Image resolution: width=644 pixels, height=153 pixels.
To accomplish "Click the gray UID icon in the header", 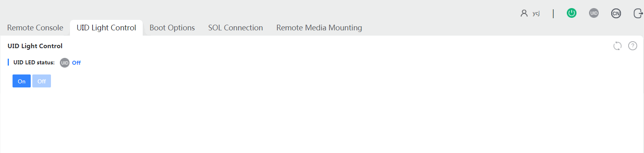I will coord(594,13).
